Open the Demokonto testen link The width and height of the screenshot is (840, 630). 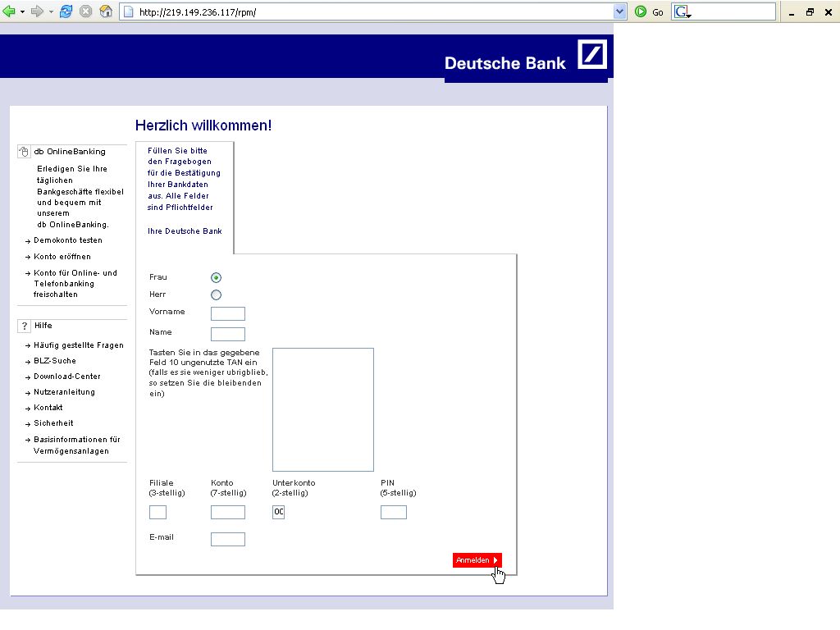68,240
